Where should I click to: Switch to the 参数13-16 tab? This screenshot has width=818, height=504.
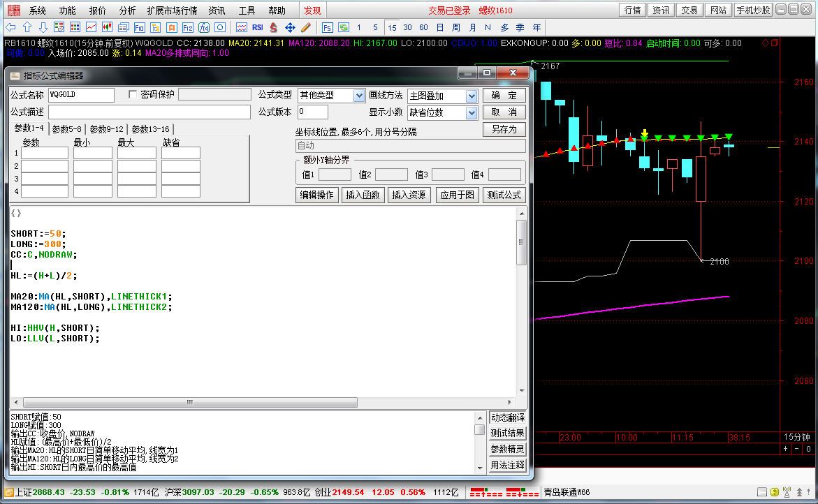(150, 128)
